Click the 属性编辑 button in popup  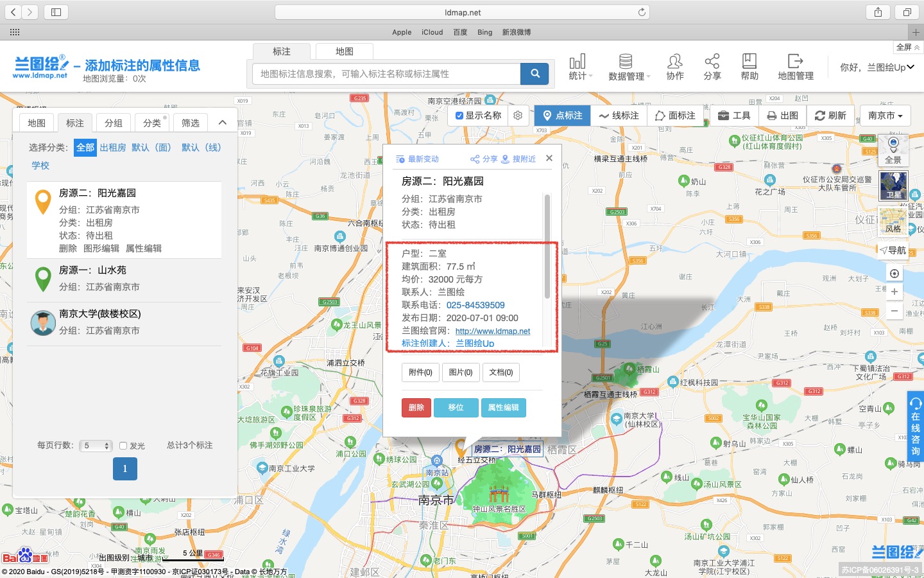tap(504, 408)
